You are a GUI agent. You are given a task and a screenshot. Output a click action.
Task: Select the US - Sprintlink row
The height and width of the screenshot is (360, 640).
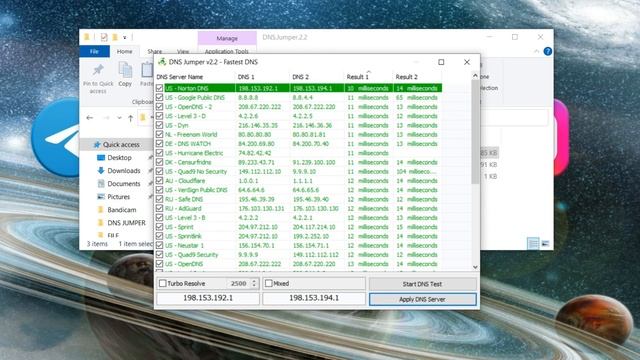[299, 236]
